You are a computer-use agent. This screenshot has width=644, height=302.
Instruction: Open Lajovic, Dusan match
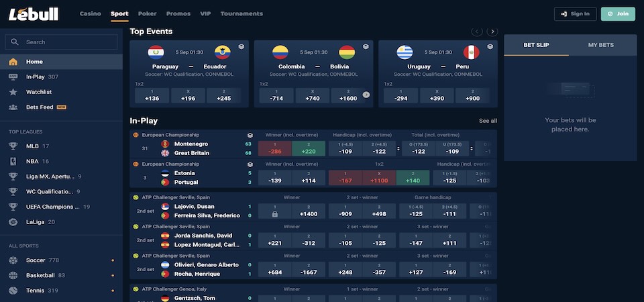coord(195,207)
